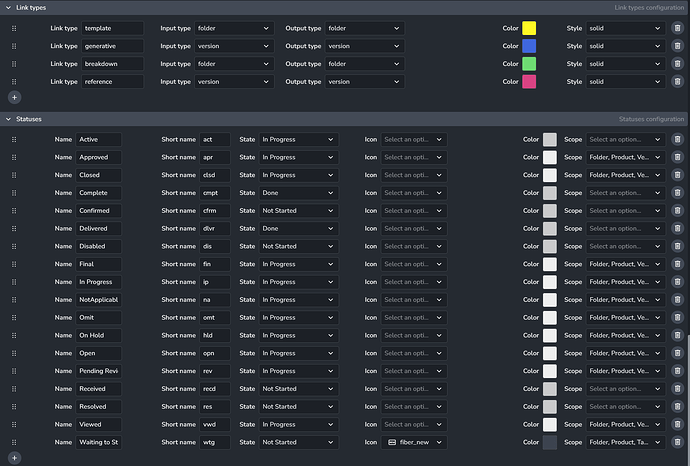Collapse the Link types section

click(8, 8)
